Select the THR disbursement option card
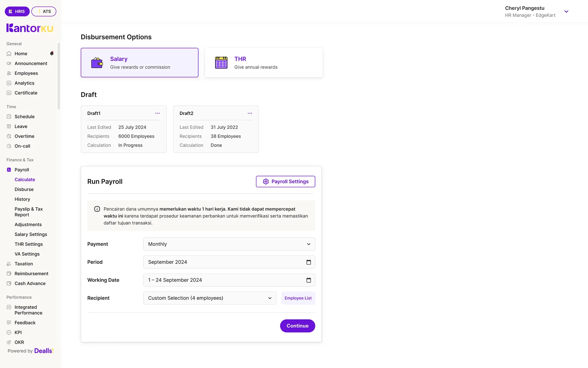This screenshot has height=368, width=588. coord(264,62)
